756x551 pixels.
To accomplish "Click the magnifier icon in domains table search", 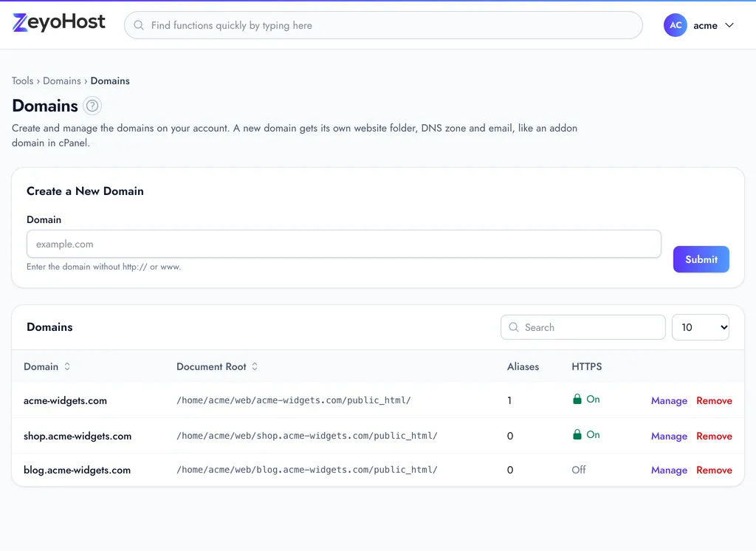I will [514, 327].
